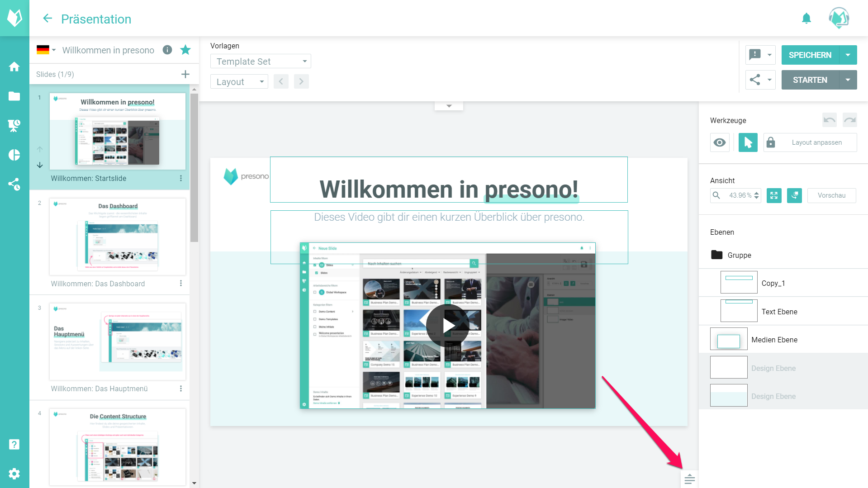The image size is (868, 488).
Task: Open feedback dropdown arrow
Action: [769, 55]
